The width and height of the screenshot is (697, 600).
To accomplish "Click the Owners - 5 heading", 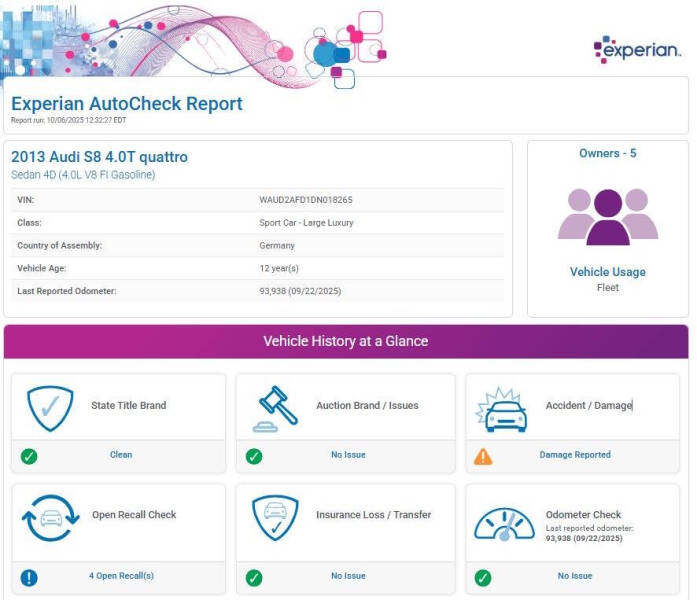I will coord(607,153).
